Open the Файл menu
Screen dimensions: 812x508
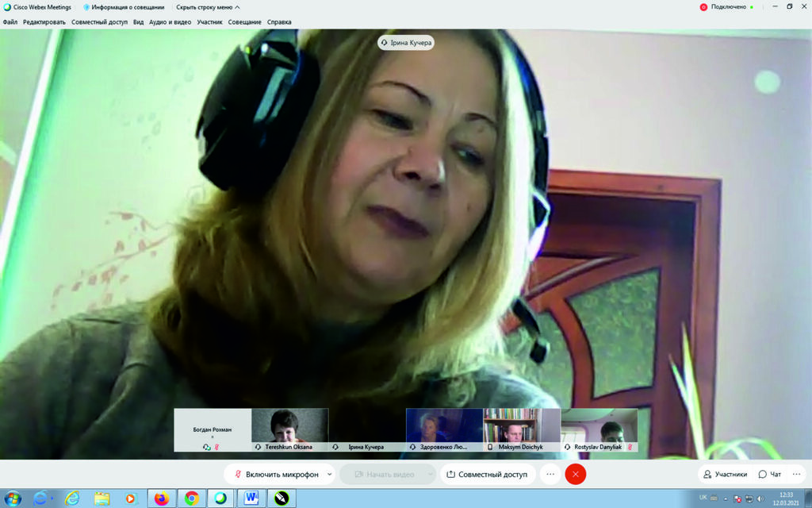(10, 22)
